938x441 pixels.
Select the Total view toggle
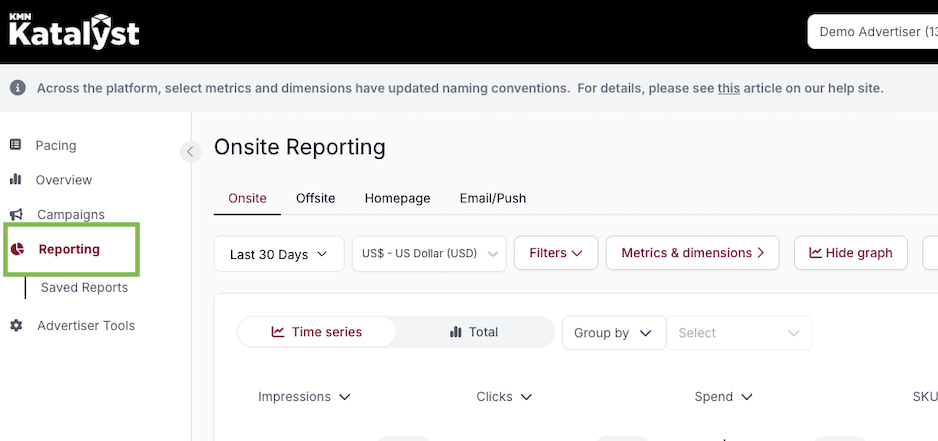tap(474, 332)
